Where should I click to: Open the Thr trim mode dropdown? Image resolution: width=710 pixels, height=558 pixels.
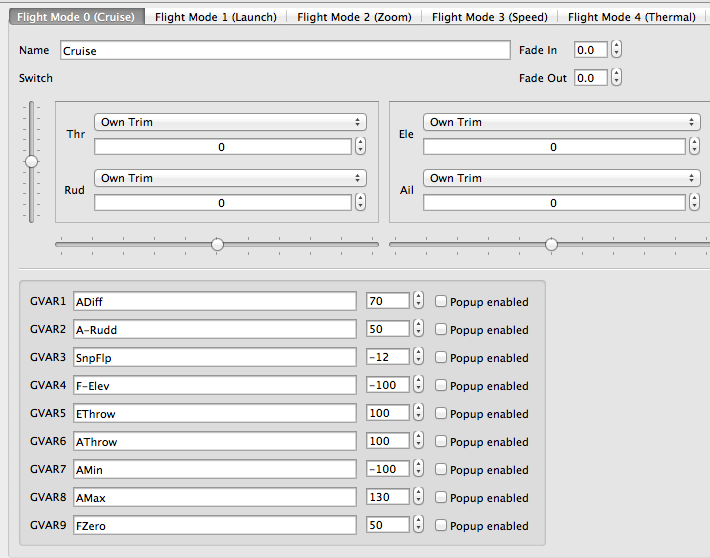pyautogui.click(x=230, y=122)
